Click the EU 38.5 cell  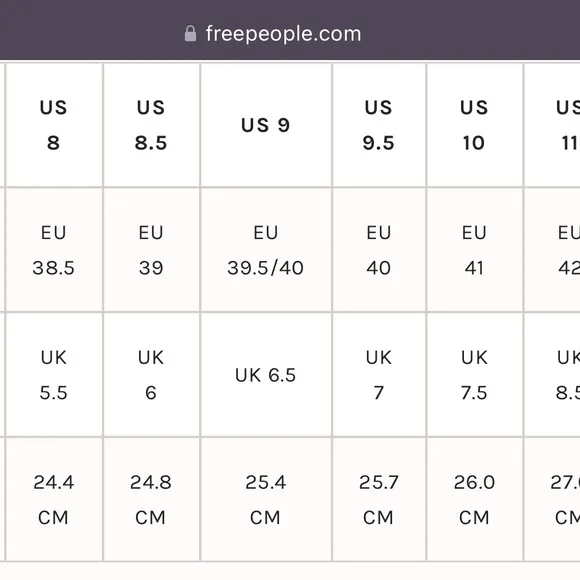pyautogui.click(x=54, y=250)
